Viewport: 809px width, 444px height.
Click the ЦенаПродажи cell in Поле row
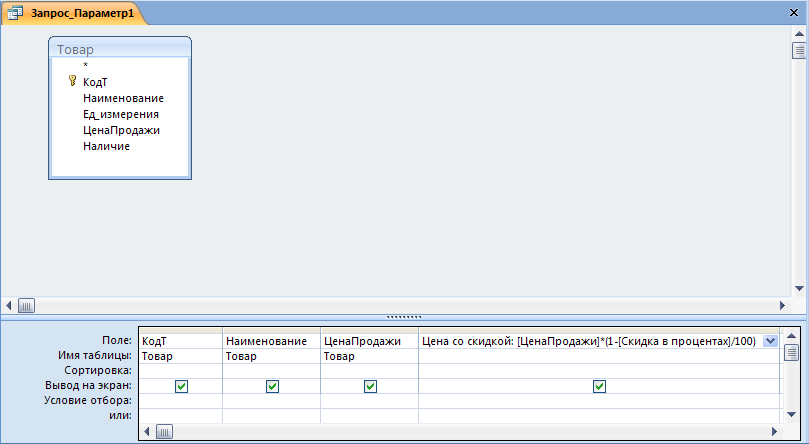click(369, 341)
